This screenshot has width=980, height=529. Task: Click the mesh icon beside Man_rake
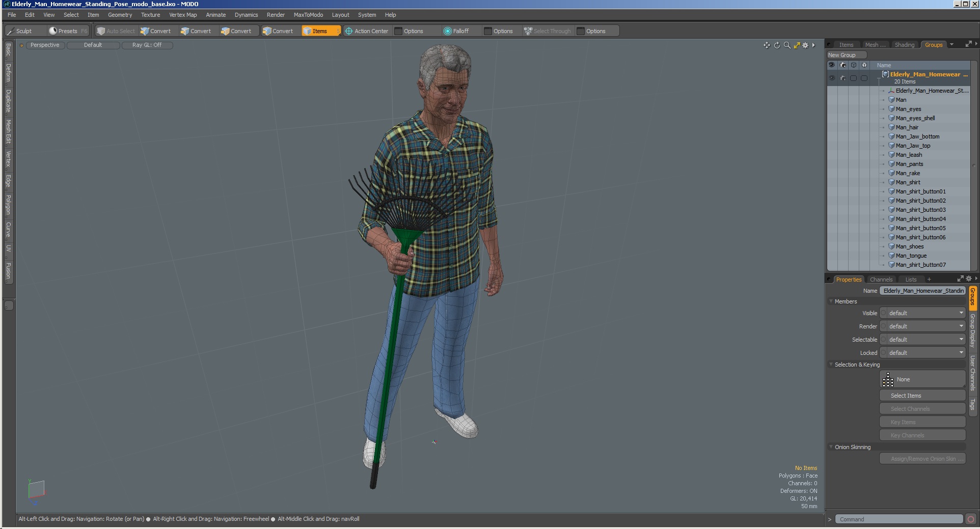pos(891,173)
